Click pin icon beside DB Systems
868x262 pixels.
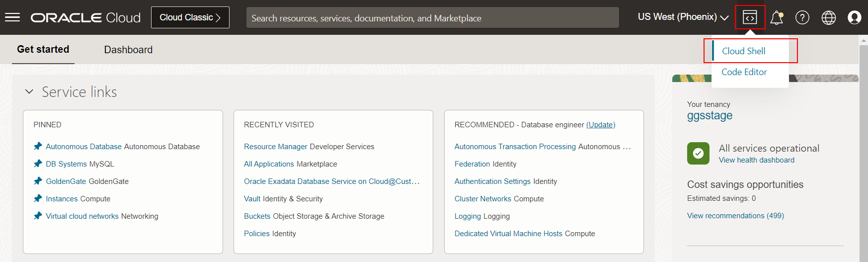38,164
